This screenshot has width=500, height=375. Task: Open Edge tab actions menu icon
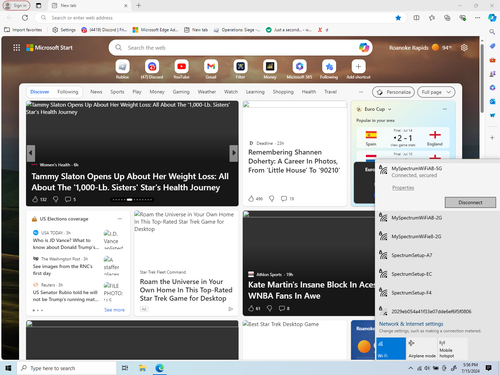tap(39, 5)
